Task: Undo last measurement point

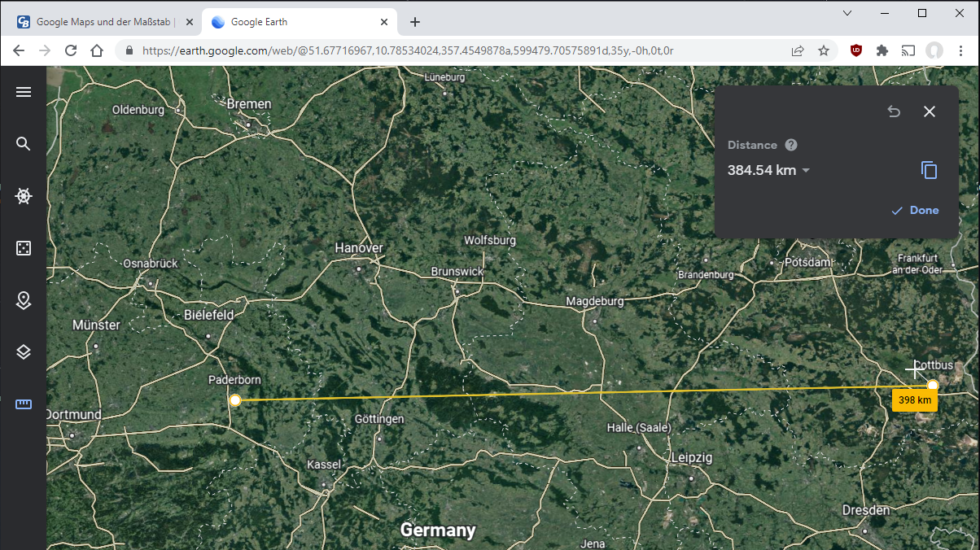Action: coord(894,111)
